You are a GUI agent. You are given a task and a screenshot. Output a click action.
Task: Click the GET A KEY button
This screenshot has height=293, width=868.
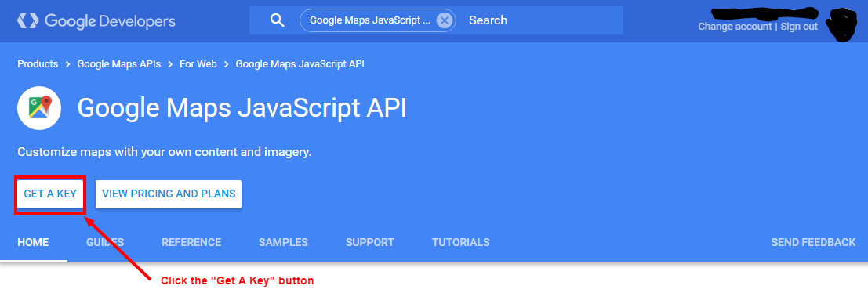[50, 194]
